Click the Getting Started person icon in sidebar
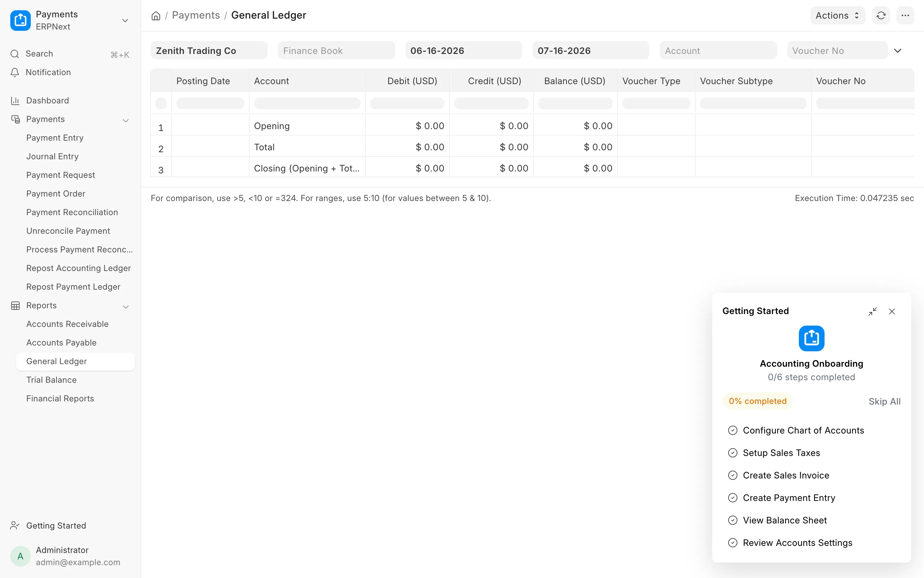Image resolution: width=924 pixels, height=578 pixels. pos(15,526)
